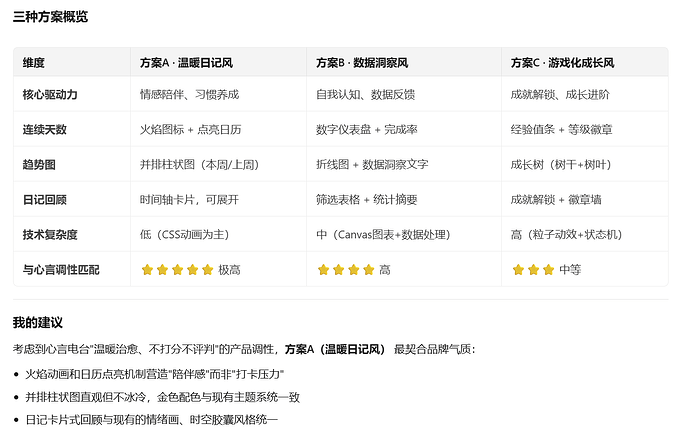The height and width of the screenshot is (435, 690).
Task: Click the 中等 rating text
Action: point(570,270)
